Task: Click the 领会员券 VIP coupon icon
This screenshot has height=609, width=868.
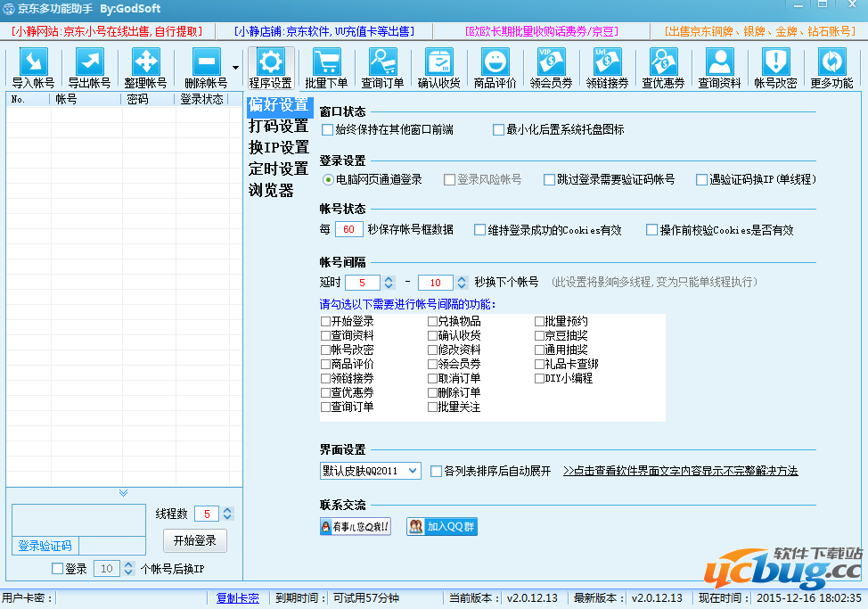Action: 551,63
